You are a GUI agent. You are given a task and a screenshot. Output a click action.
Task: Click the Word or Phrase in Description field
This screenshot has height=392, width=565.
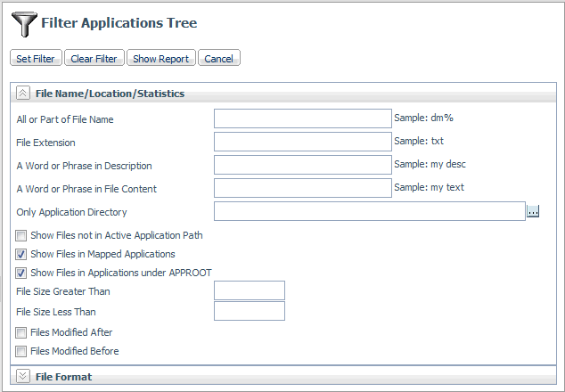(303, 165)
